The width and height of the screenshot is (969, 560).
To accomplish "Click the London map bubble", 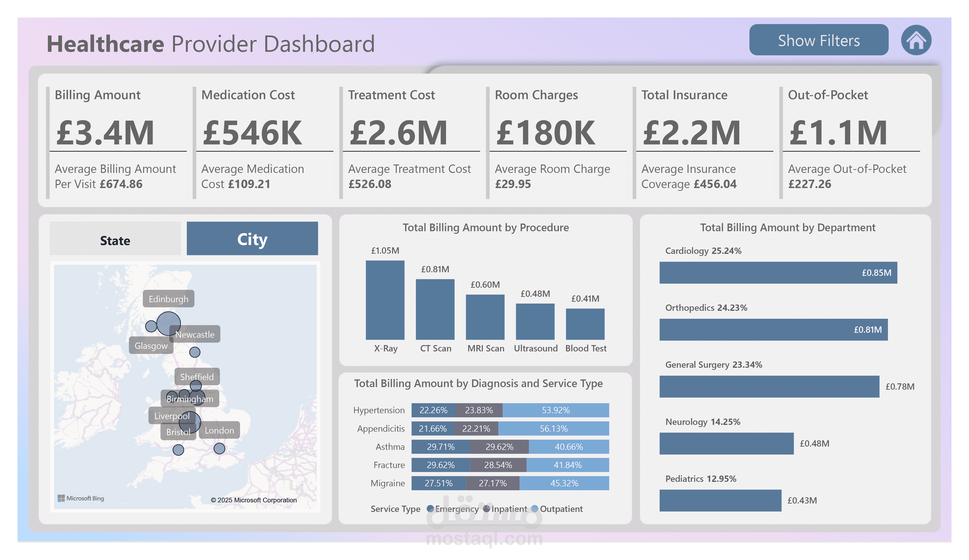I will 219,448.
